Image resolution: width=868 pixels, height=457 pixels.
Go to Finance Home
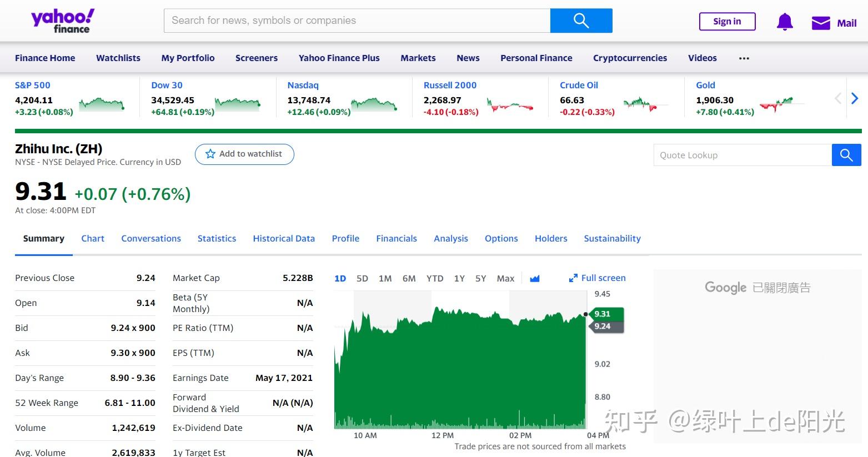point(45,58)
